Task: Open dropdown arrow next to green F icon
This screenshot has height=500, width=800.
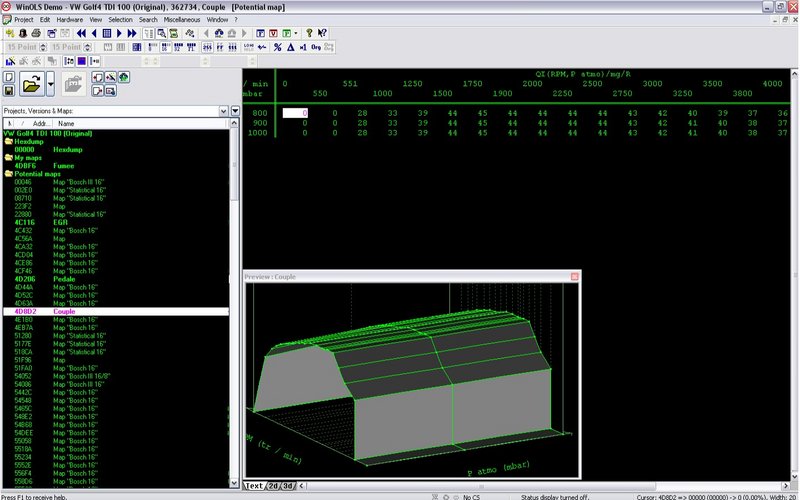Action: pyautogui.click(x=296, y=33)
